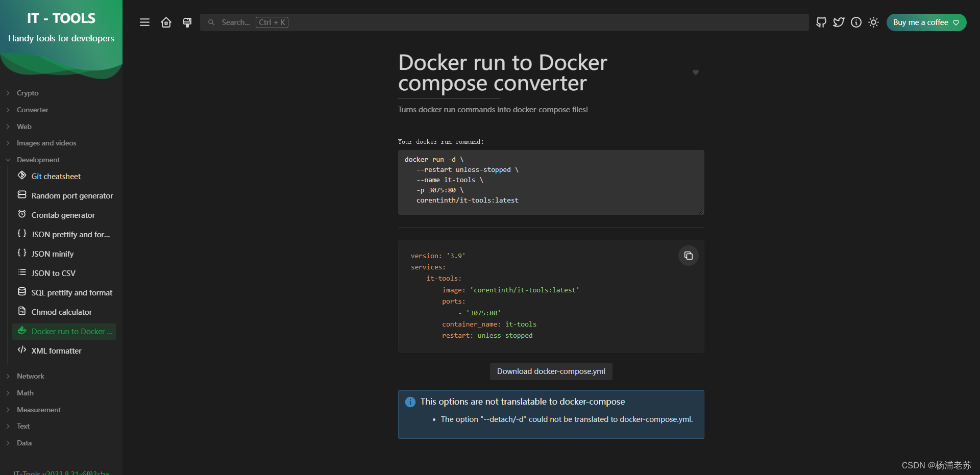Image resolution: width=980 pixels, height=475 pixels.
Task: Click the restart: unless-stopped line
Action: [487, 336]
